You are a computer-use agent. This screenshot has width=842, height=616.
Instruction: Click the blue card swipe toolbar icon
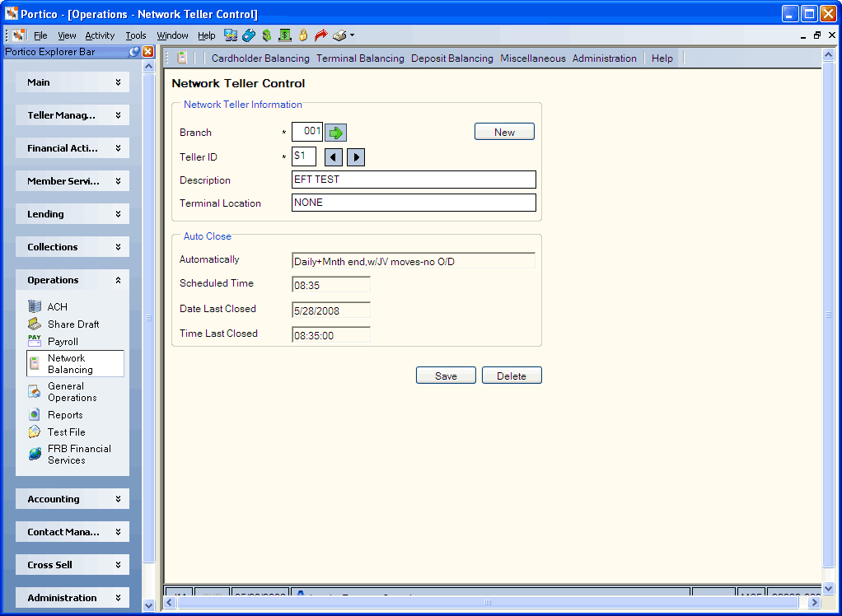coord(249,35)
